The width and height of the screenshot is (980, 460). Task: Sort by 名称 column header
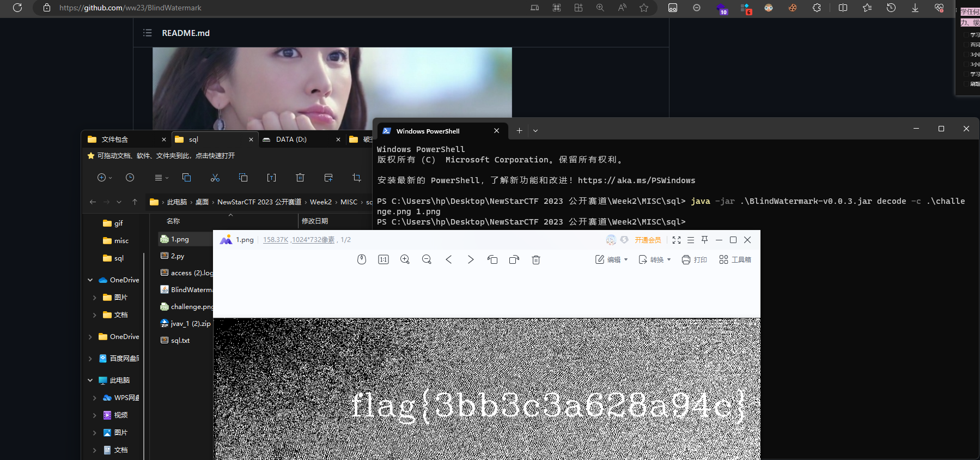coord(173,221)
